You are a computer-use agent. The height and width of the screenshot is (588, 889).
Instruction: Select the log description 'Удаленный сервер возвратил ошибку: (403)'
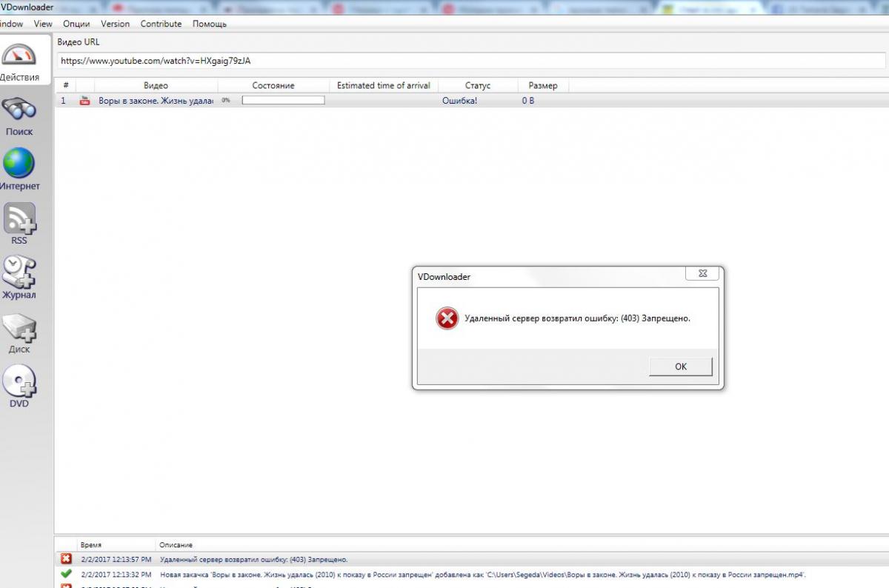coord(253,560)
